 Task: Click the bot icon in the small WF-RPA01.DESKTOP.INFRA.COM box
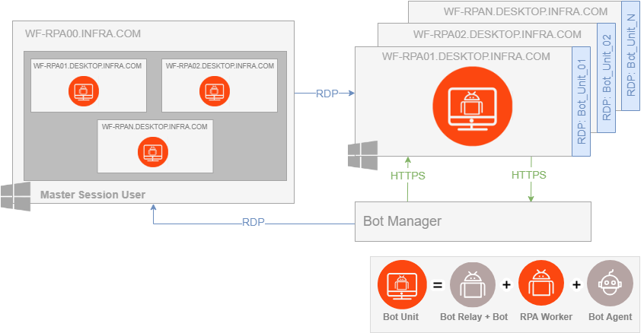(84, 90)
